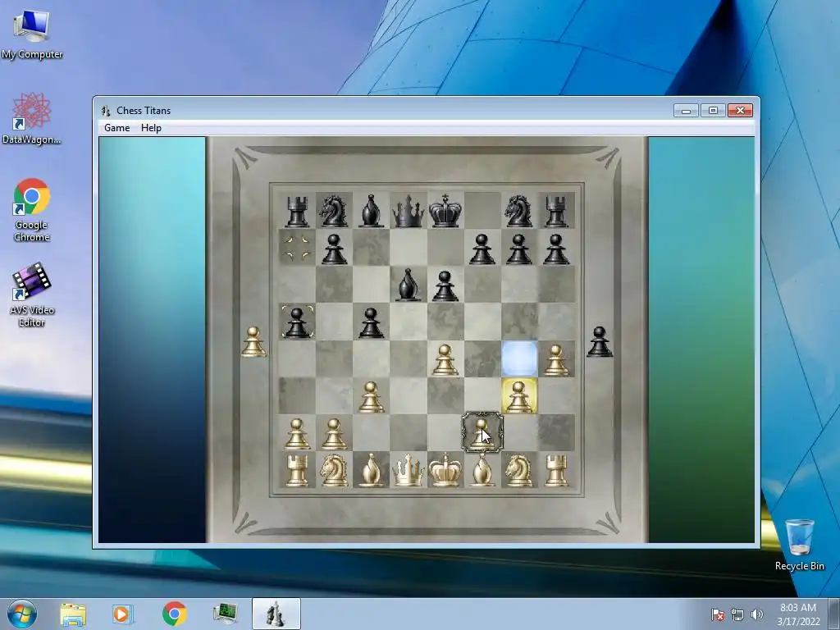Click the taskbar clock showing 8:03 AM
The image size is (840, 630).
[798, 614]
